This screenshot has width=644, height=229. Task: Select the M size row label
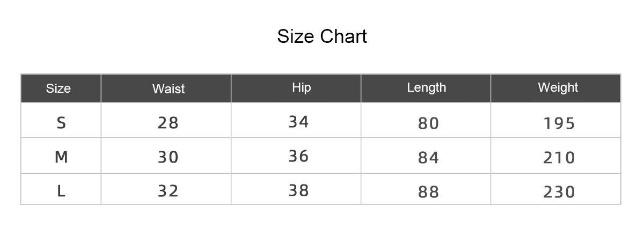click(x=61, y=157)
